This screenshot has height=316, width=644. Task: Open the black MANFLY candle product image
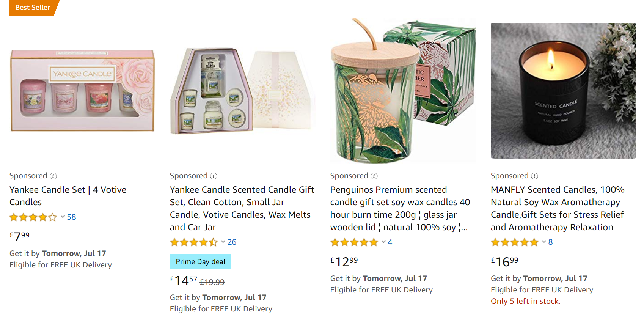click(563, 91)
